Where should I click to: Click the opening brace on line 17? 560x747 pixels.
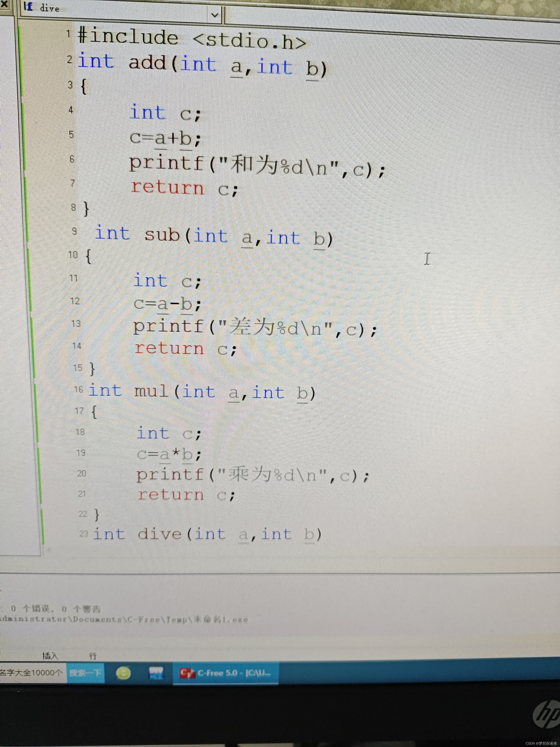point(94,412)
